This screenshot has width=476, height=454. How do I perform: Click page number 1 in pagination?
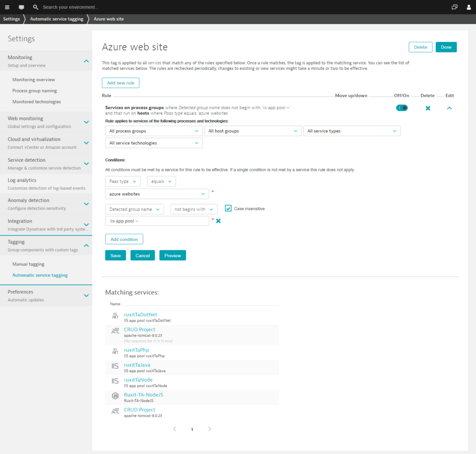192,429
